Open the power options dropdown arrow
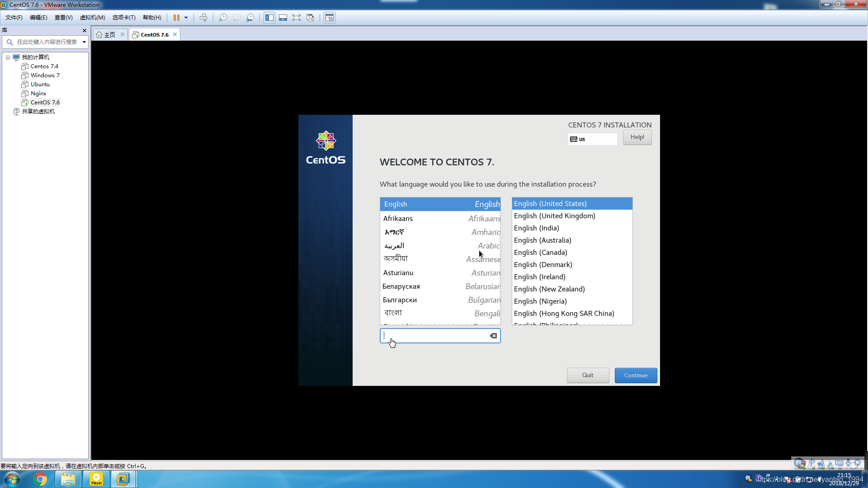Viewport: 868px width, 488px height. pyautogui.click(x=186, y=18)
